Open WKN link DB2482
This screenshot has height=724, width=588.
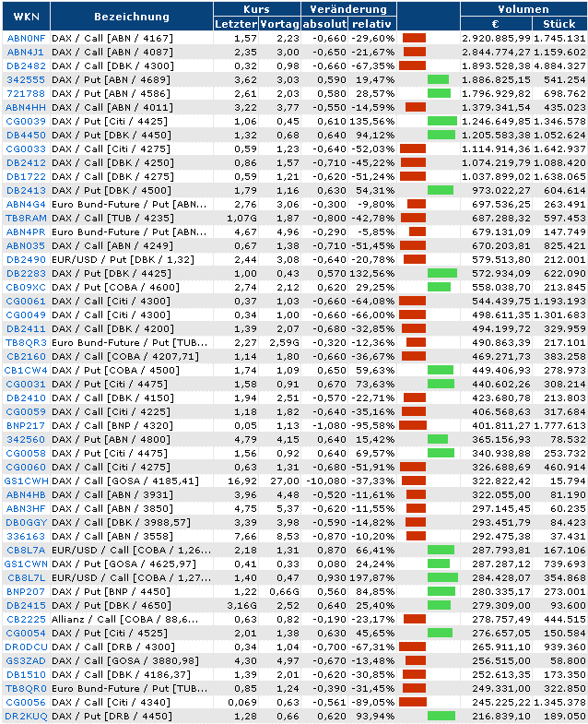pyautogui.click(x=27, y=66)
